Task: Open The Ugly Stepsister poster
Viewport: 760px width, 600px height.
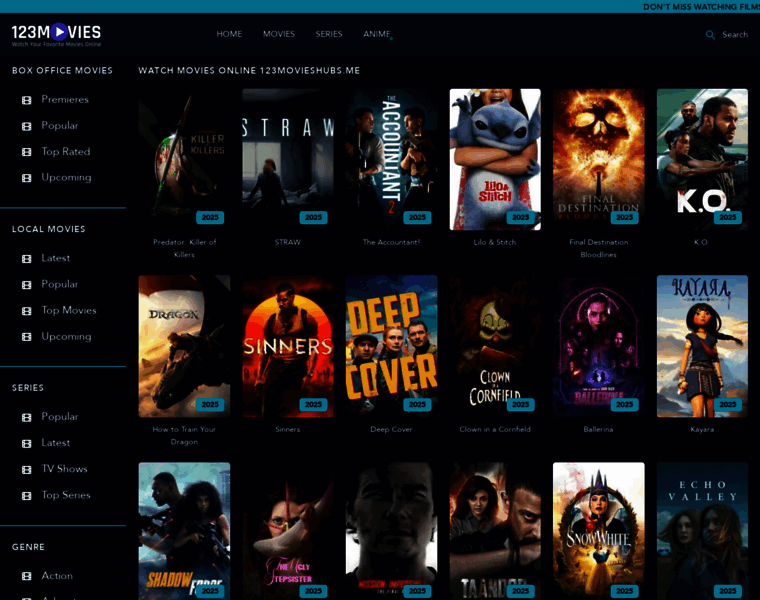Action: [x=288, y=531]
